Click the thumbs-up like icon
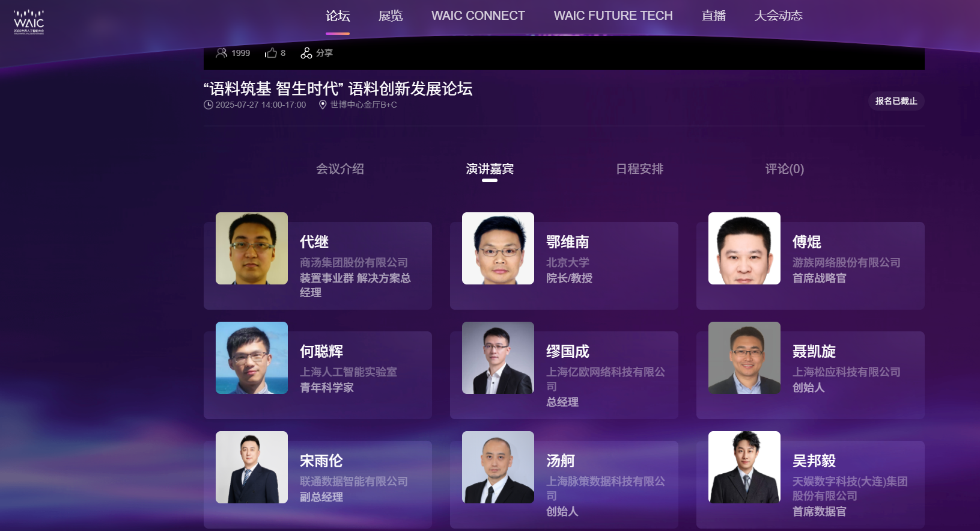The height and width of the screenshot is (531, 980). point(271,53)
